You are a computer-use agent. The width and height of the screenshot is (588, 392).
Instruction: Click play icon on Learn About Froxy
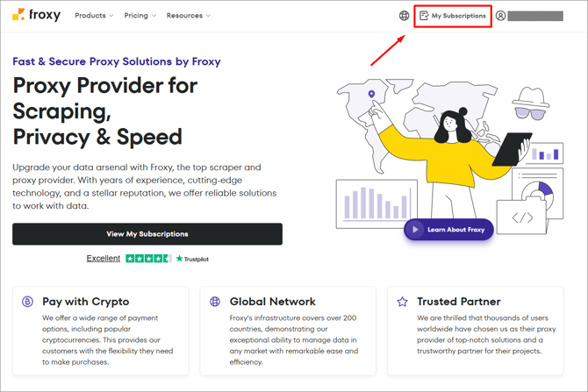pos(415,230)
